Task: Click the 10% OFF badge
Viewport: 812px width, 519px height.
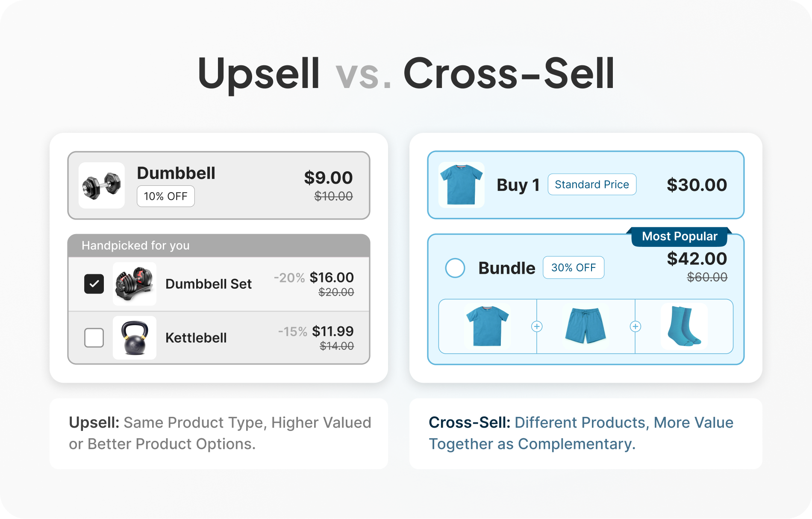Action: (x=166, y=196)
